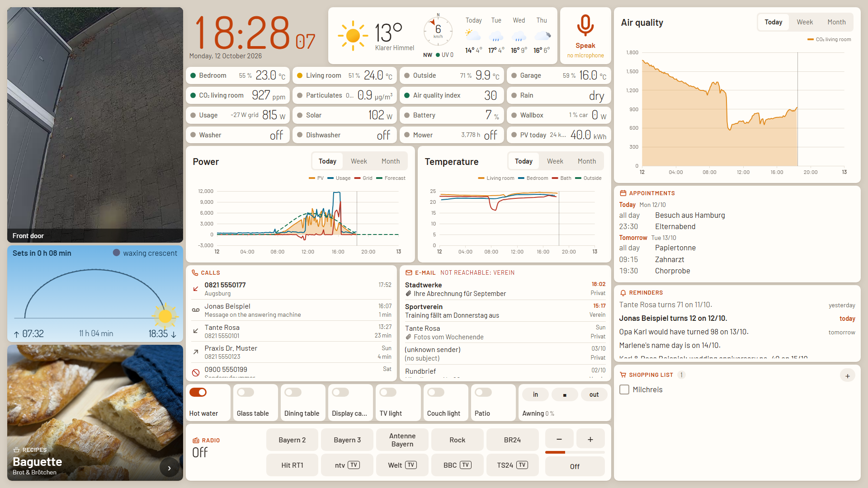
Task: Turn radio off with Off button
Action: pyautogui.click(x=575, y=466)
